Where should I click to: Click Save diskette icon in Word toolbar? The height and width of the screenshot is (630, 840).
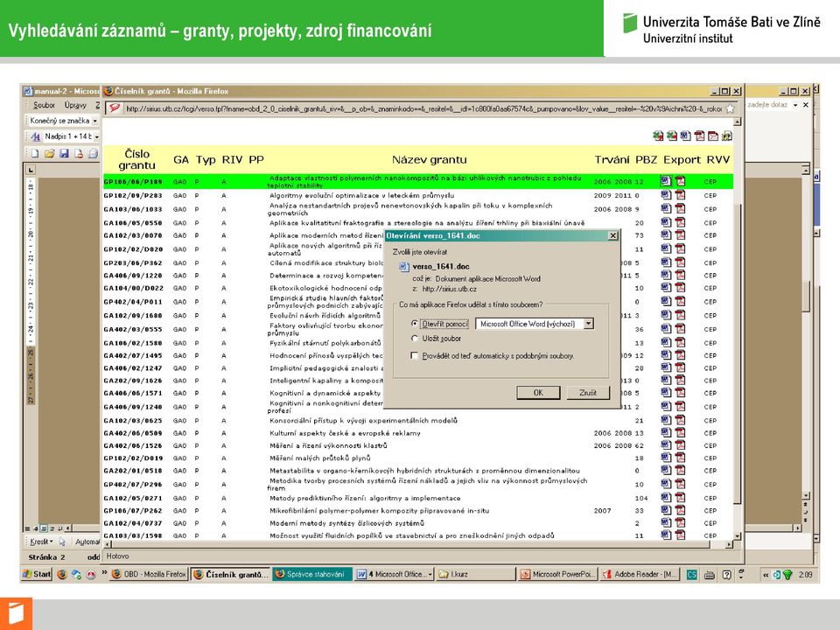[x=64, y=154]
